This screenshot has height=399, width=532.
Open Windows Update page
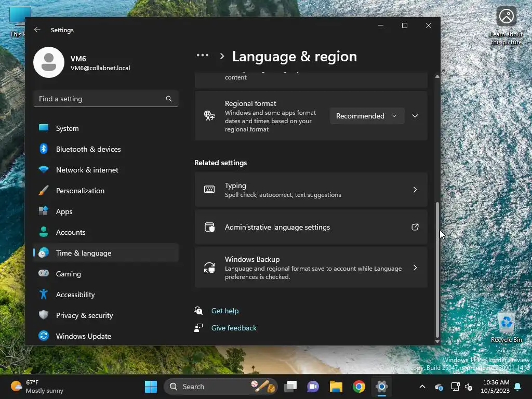(106, 336)
